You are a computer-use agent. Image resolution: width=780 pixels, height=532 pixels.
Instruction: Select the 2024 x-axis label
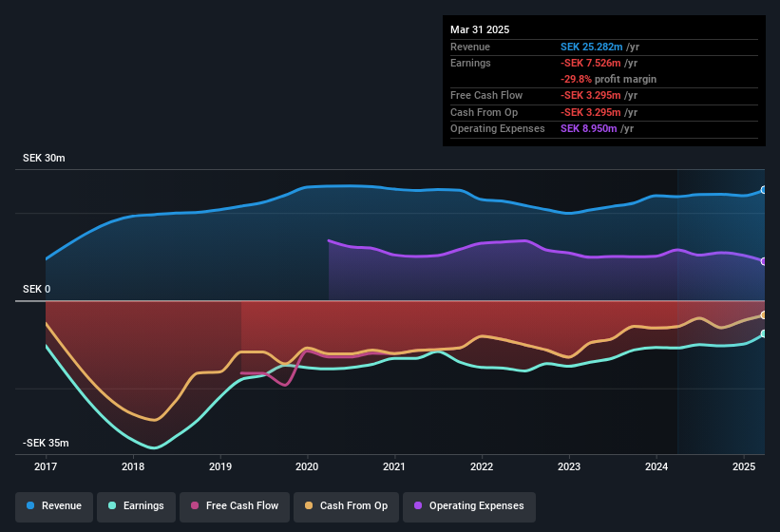[x=656, y=466]
